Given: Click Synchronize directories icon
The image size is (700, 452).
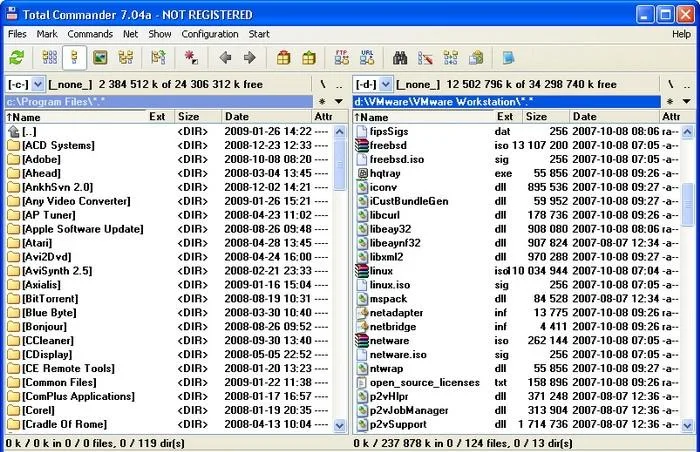Looking at the screenshot, I should (x=450, y=58).
